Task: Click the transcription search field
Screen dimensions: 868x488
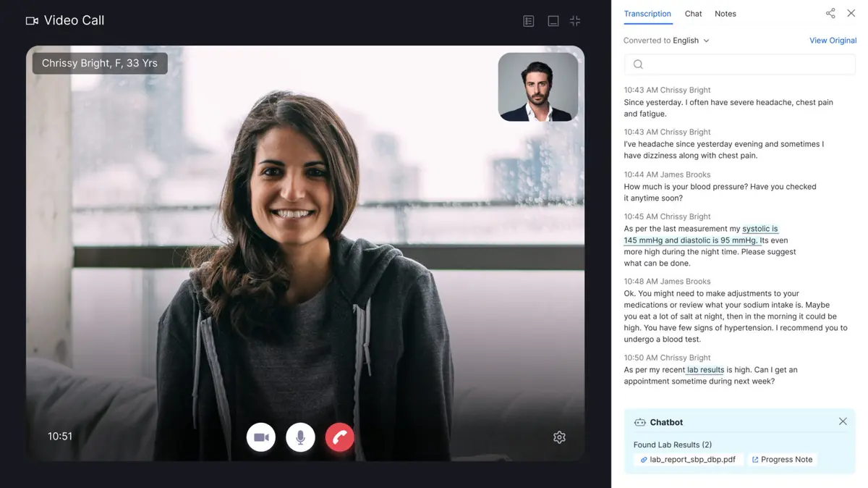Action: (739, 64)
